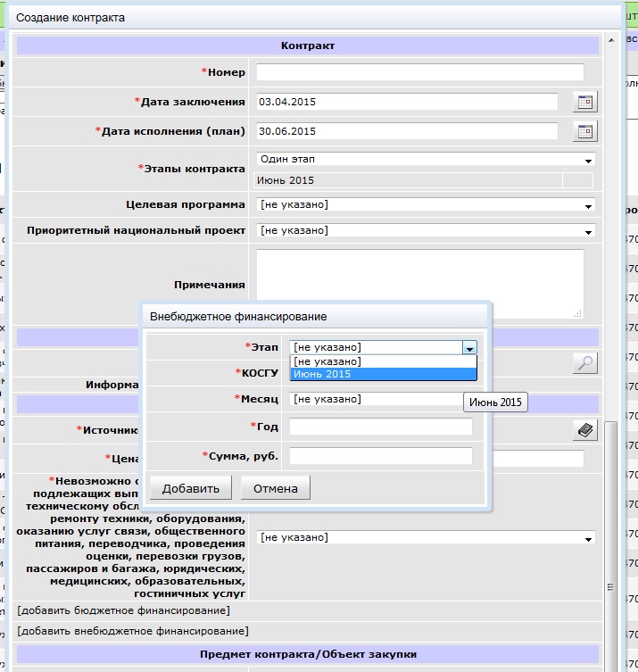Image resolution: width=638 pixels, height=672 pixels.
Task: Focus the Номер input field
Action: pos(419,72)
